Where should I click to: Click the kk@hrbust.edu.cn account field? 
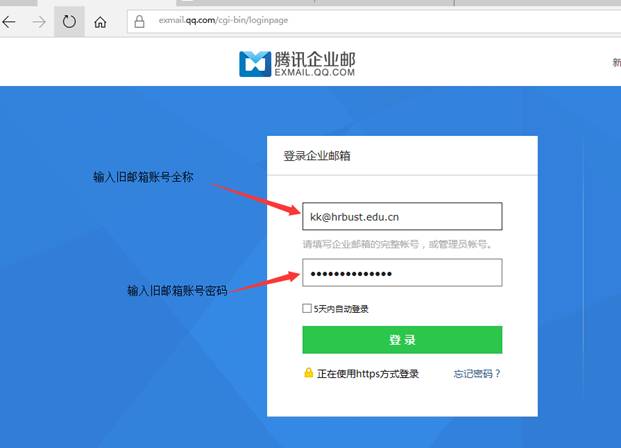402,216
